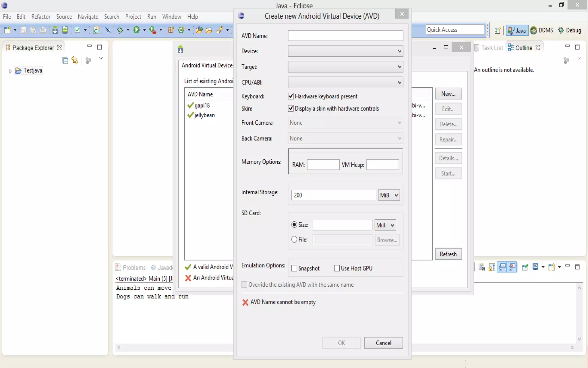
Task: Expand the Testjava project tree node
Action: (x=10, y=71)
